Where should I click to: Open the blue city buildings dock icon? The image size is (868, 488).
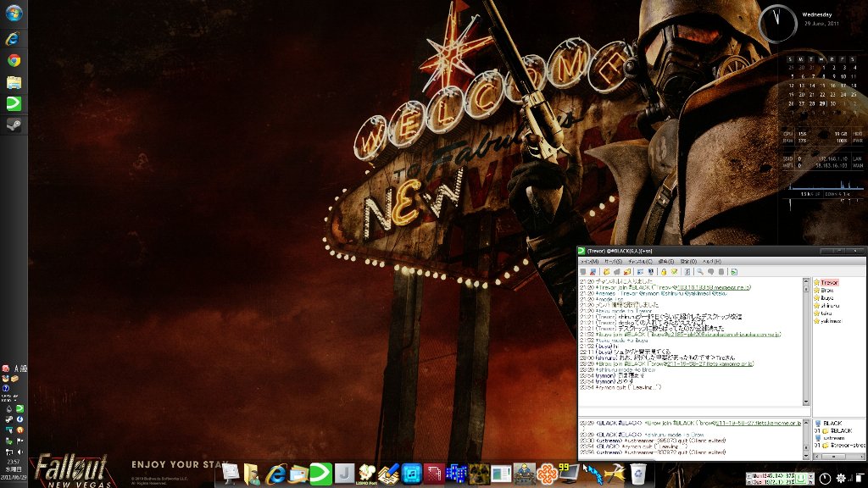pos(456,474)
